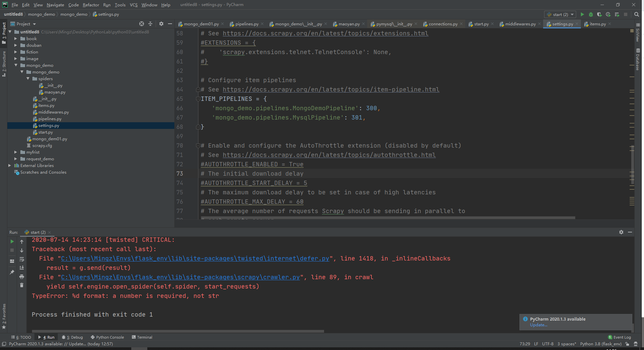
Task: Toggle read-only lock icon in status bar
Action: point(627,344)
